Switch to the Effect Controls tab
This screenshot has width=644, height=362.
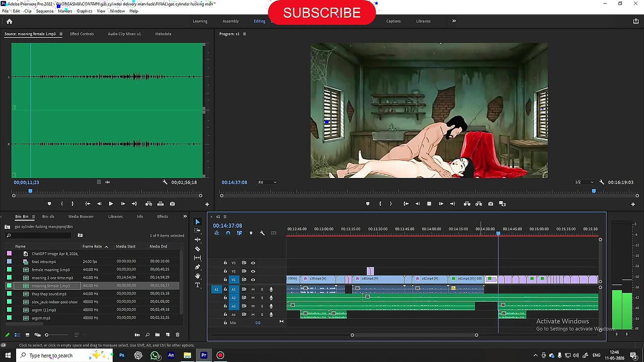(x=82, y=34)
